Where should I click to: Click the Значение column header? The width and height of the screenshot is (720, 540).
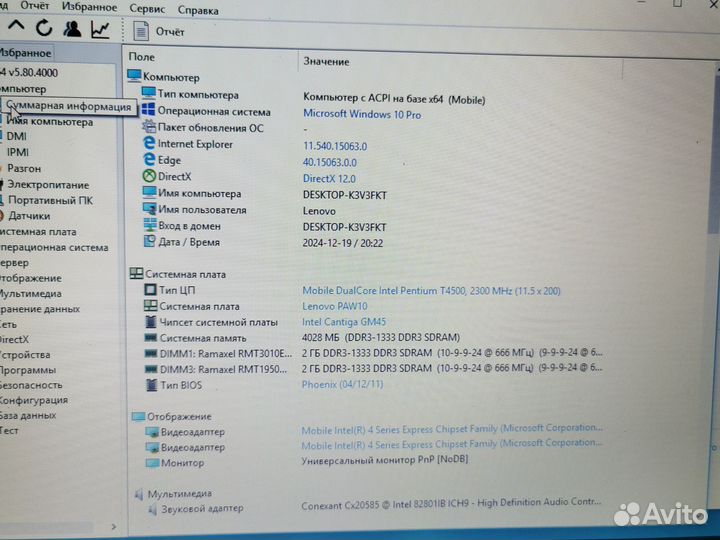pos(326,62)
